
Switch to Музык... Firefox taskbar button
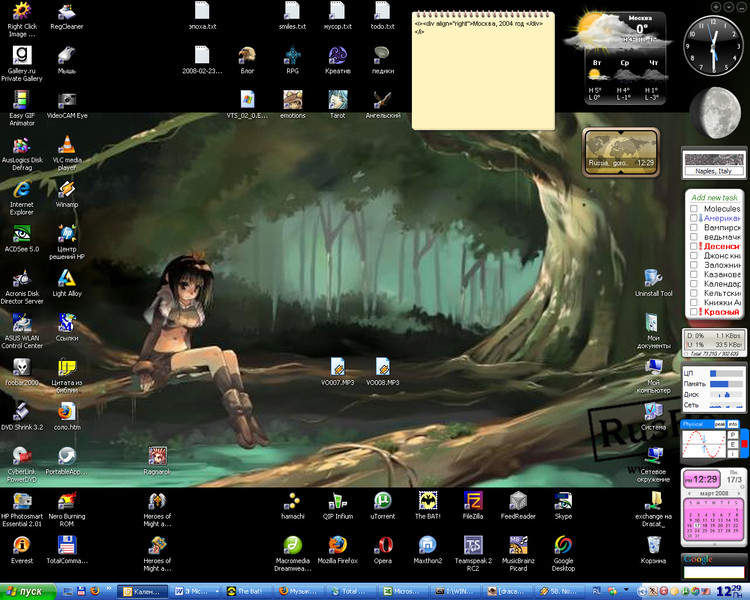click(x=298, y=592)
